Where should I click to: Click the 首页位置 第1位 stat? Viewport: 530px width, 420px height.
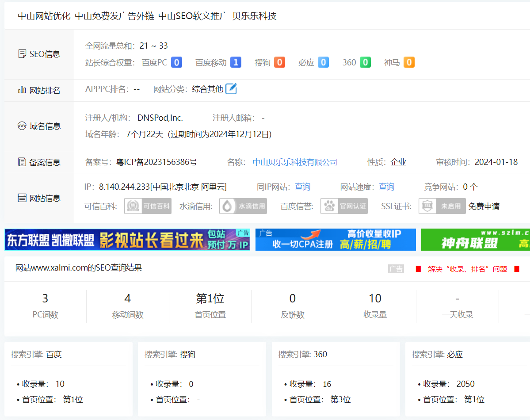210,298
